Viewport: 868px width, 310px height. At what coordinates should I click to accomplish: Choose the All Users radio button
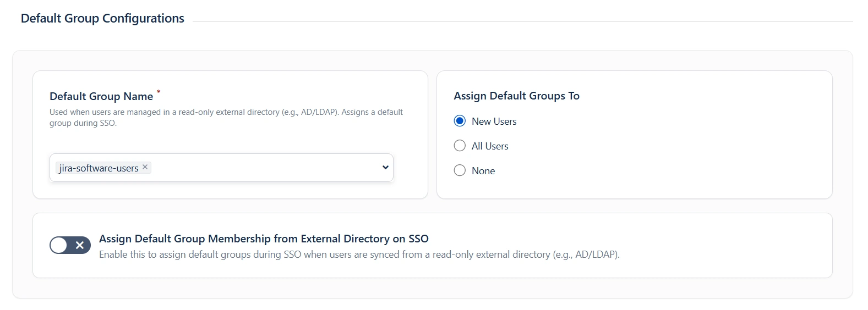pyautogui.click(x=460, y=146)
